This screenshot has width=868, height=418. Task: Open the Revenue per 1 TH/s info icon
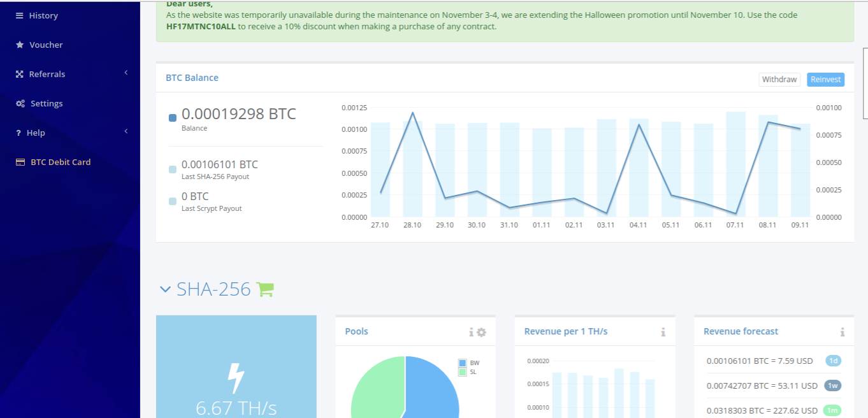(x=663, y=332)
